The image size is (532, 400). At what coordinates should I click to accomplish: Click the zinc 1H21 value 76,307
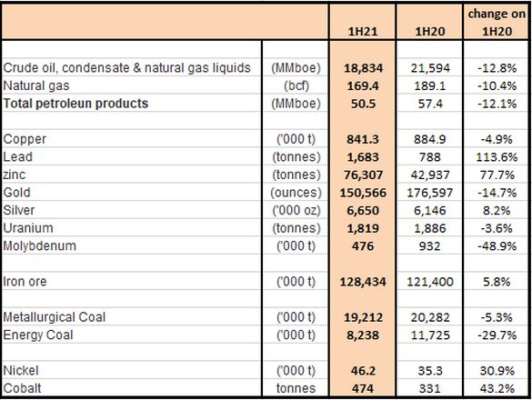(362, 175)
